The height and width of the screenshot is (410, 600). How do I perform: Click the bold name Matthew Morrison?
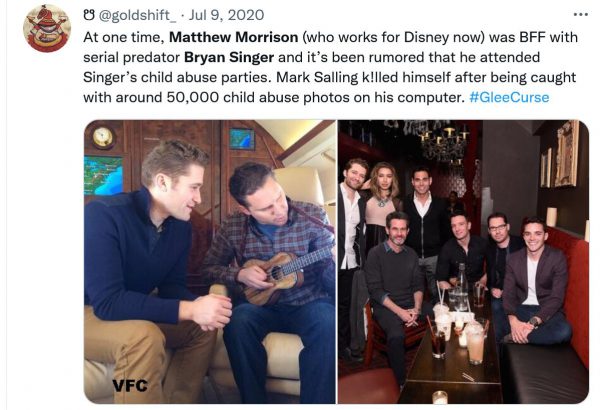coord(224,37)
